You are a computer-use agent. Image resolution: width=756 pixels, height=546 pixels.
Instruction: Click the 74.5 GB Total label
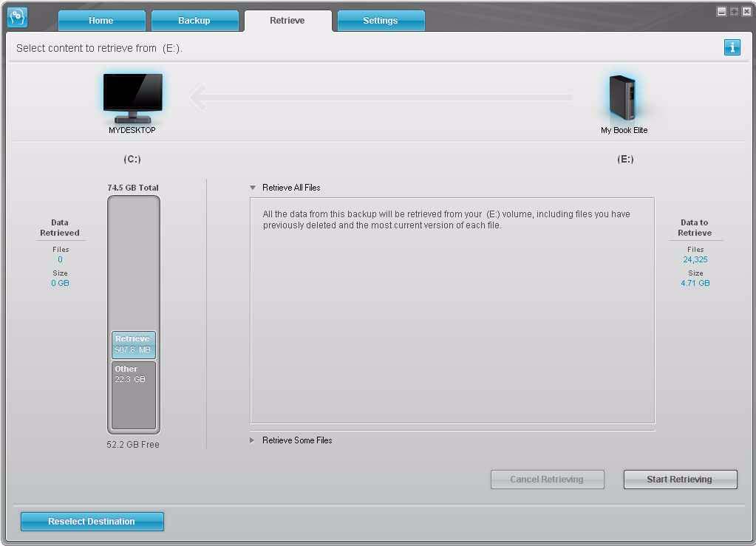click(133, 188)
